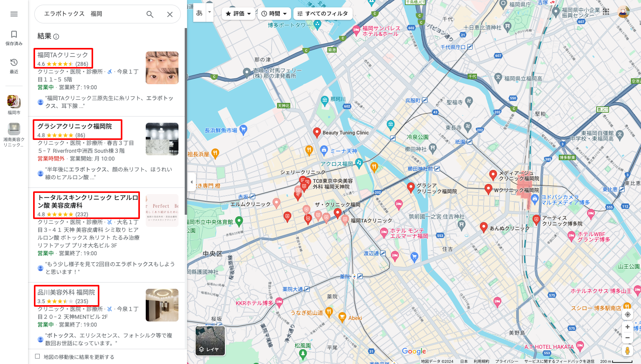
Task: Collapse the side panel arrow
Action: [191, 182]
